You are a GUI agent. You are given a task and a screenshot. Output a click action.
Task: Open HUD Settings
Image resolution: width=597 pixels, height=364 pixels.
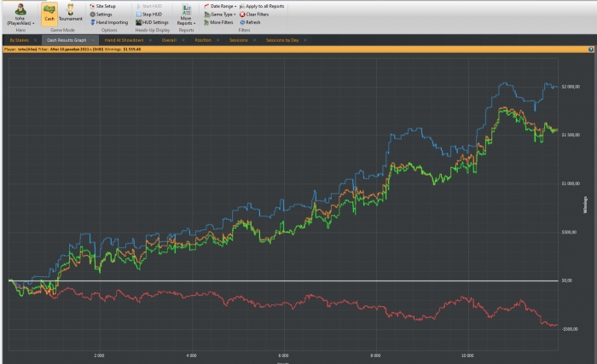click(x=154, y=22)
